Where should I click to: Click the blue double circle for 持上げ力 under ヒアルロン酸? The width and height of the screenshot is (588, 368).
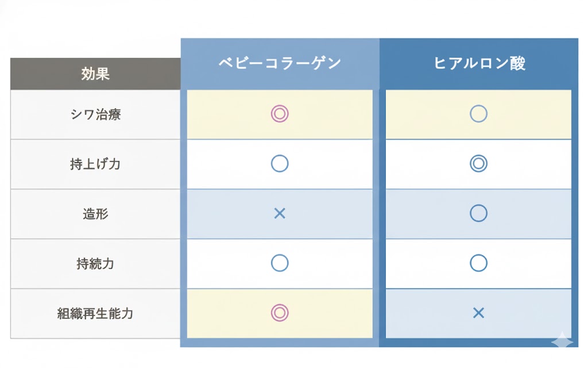[x=478, y=164]
